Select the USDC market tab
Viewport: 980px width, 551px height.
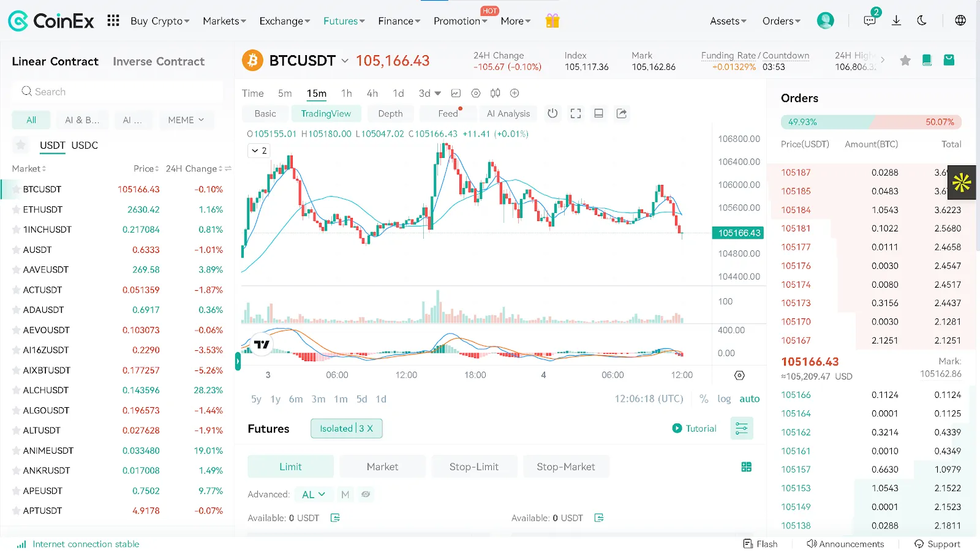point(85,145)
